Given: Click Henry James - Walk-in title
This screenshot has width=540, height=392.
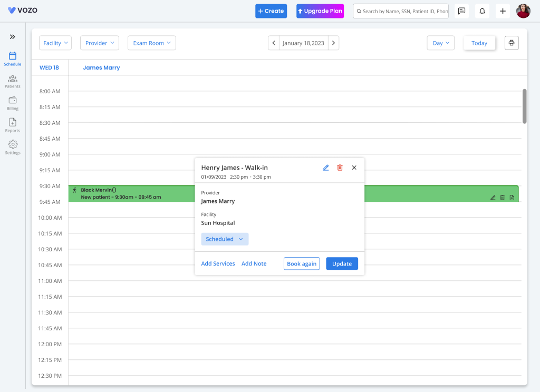Looking at the screenshot, I should (x=235, y=168).
